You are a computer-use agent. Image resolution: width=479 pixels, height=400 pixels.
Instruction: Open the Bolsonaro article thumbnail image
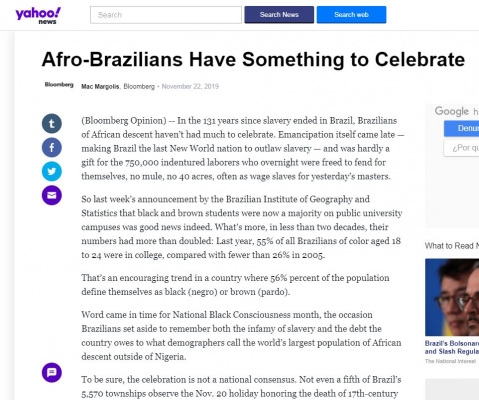tap(452, 297)
